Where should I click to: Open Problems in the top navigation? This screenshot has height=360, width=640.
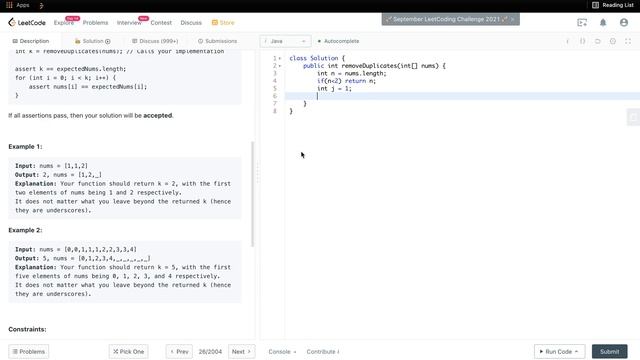(x=96, y=23)
